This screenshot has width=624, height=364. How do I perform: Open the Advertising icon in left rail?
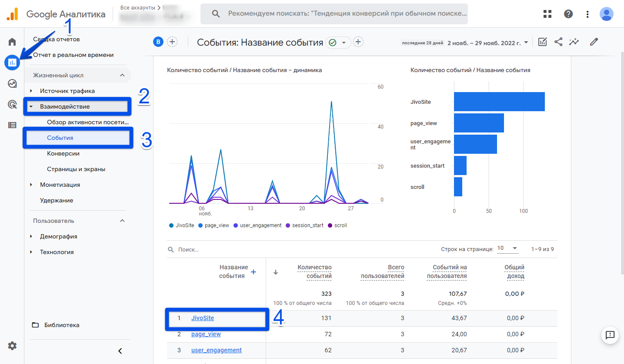12,104
